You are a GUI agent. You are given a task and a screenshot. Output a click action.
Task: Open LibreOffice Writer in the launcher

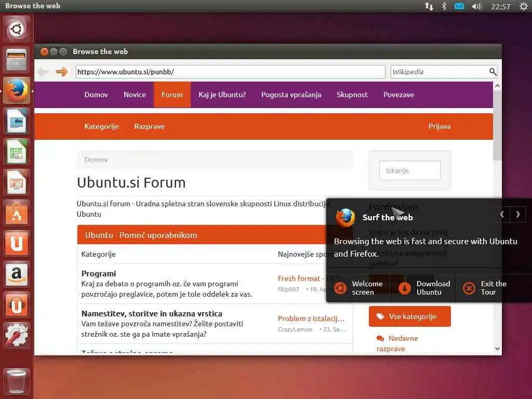(x=16, y=121)
